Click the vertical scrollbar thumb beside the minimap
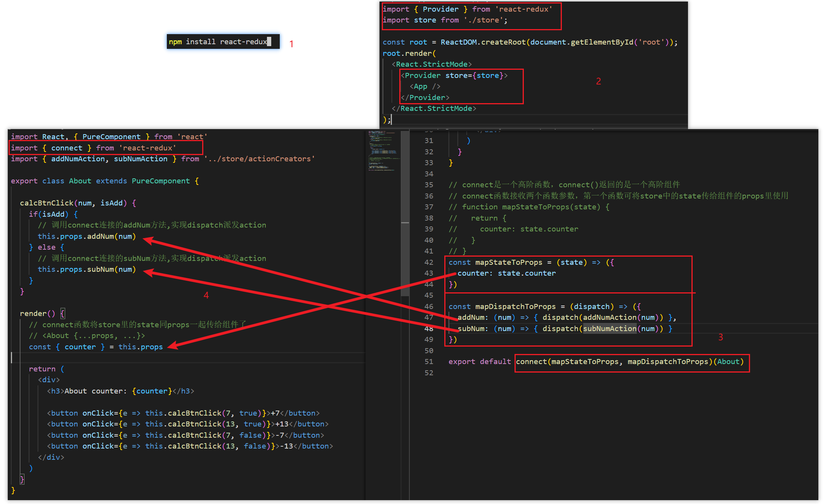 pos(405,213)
